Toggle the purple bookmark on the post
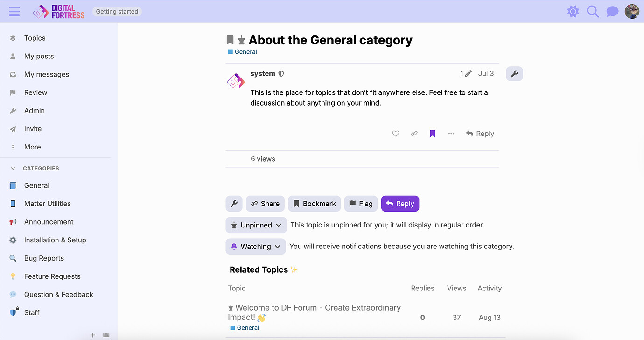This screenshot has width=644, height=340. pos(433,134)
